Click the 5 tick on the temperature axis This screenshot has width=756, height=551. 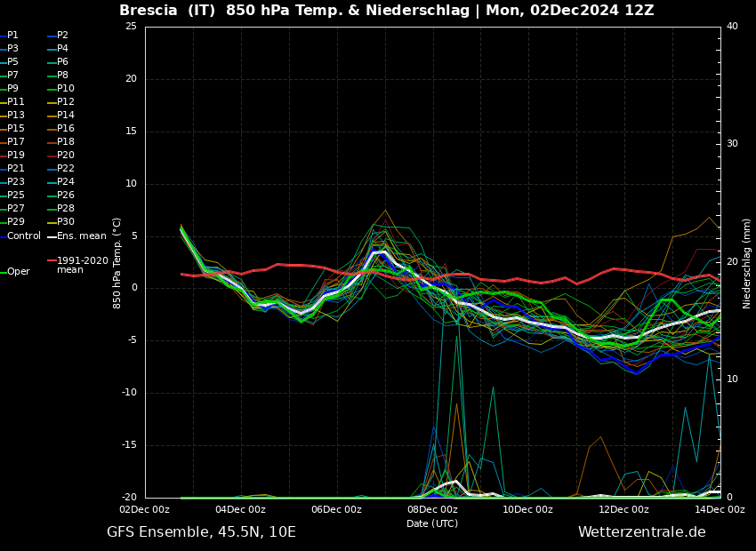134,236
